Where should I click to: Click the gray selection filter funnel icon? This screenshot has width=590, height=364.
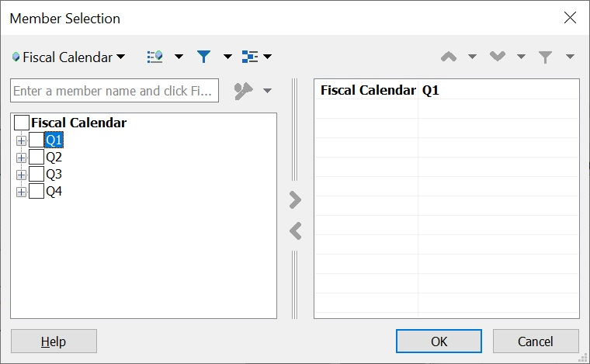coord(546,57)
